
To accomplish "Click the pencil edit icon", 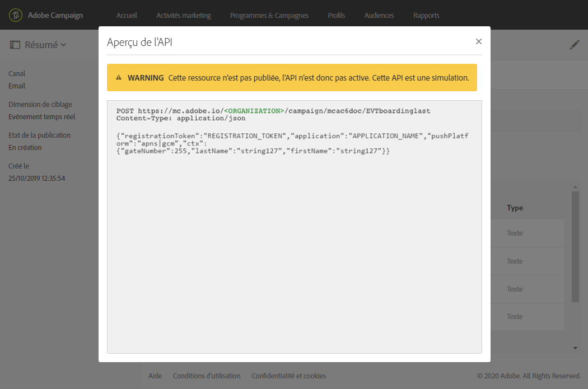I will (x=574, y=45).
